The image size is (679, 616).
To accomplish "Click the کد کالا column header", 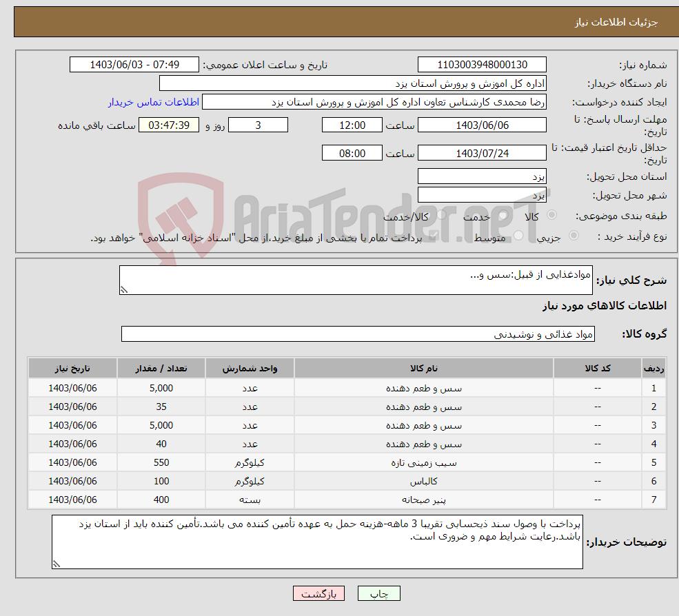I will 598,368.
